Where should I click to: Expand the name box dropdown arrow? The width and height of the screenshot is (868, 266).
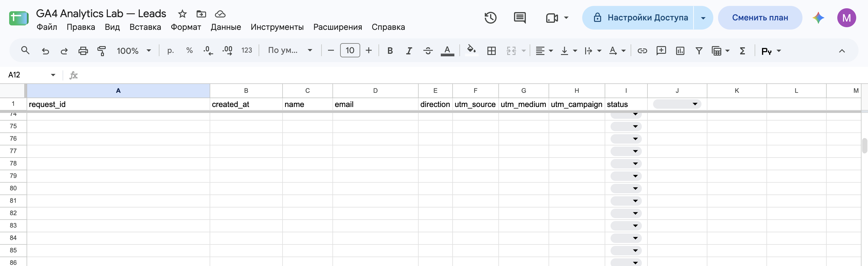click(x=53, y=75)
